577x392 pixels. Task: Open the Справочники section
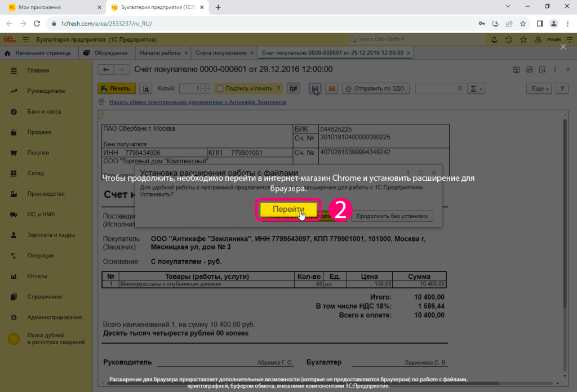tap(45, 297)
